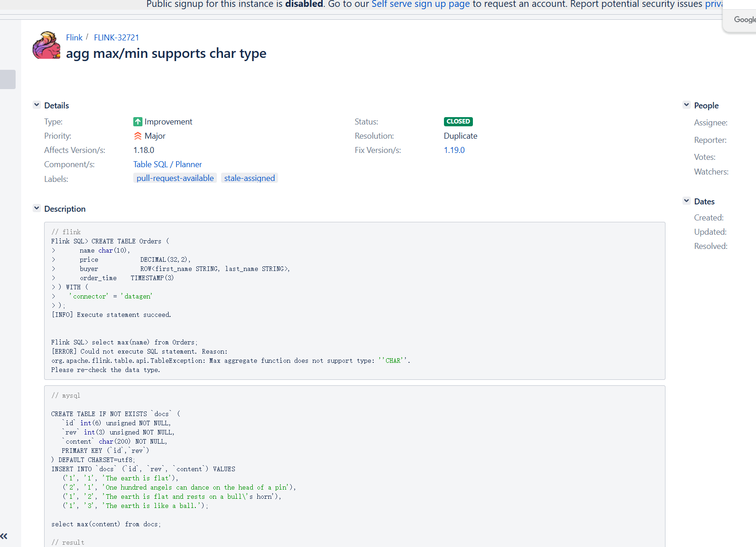Image resolution: width=756 pixels, height=547 pixels.
Task: Expand the sidebar with the double-chevron icon
Action: (4, 536)
